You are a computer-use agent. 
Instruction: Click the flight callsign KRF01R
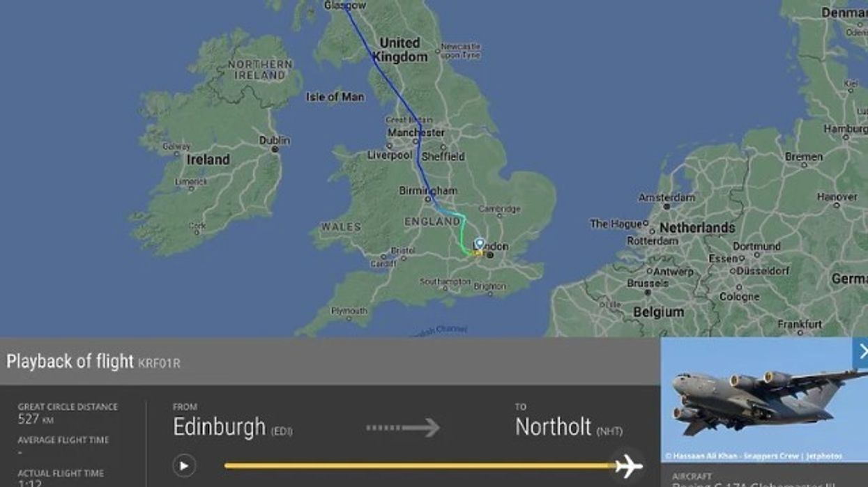[x=159, y=363]
